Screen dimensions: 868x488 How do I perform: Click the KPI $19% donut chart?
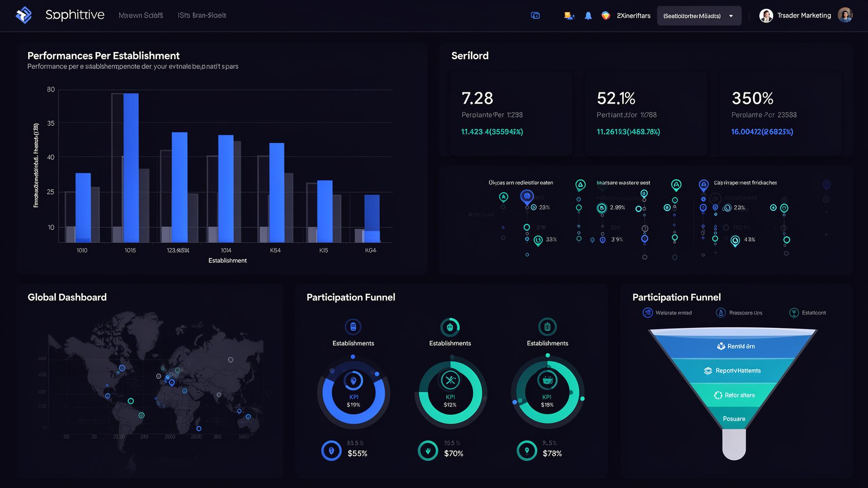[354, 393]
